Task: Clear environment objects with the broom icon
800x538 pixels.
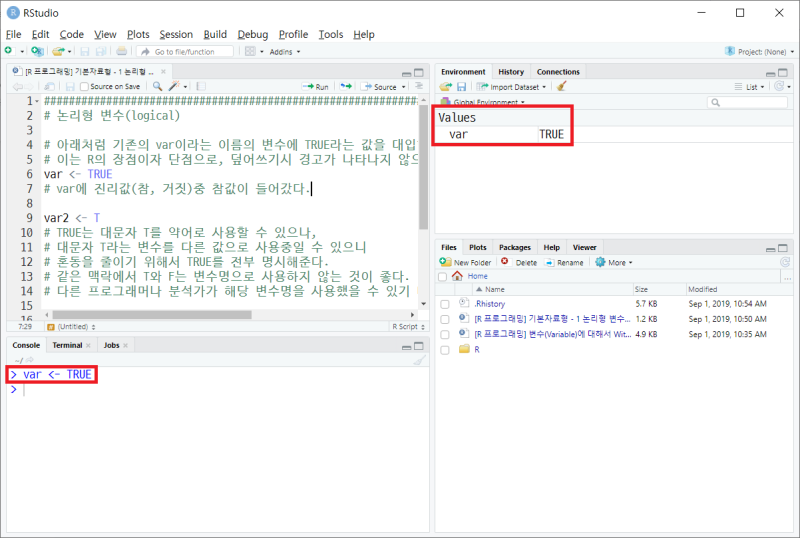Action: click(x=561, y=86)
